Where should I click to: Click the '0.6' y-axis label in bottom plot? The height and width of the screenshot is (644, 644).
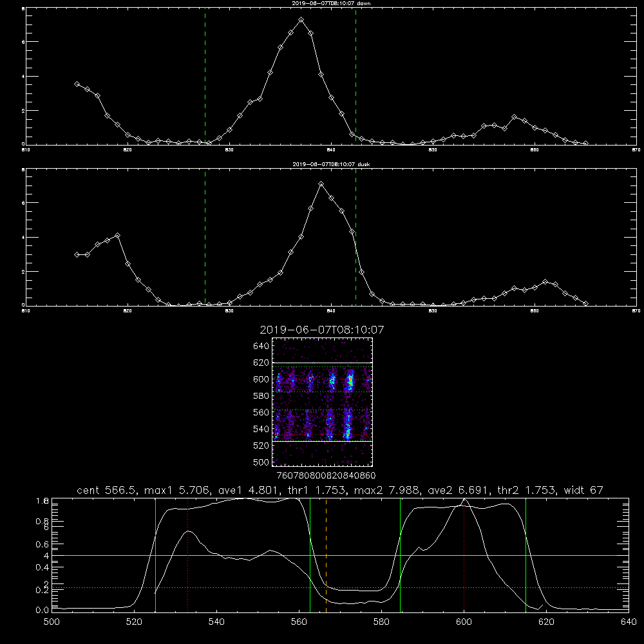[43, 544]
